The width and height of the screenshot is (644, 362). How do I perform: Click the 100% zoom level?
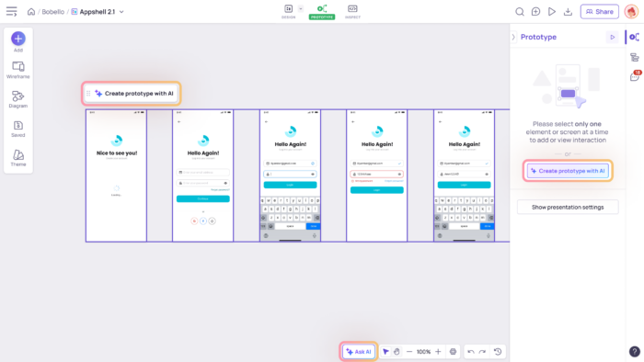(x=423, y=352)
